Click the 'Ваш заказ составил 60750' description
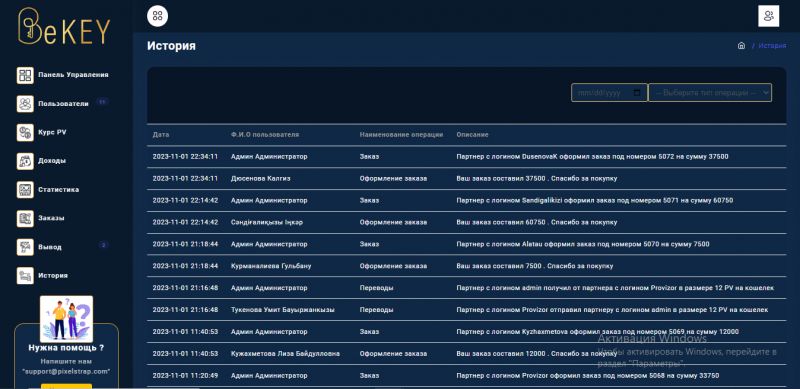 tap(537, 223)
